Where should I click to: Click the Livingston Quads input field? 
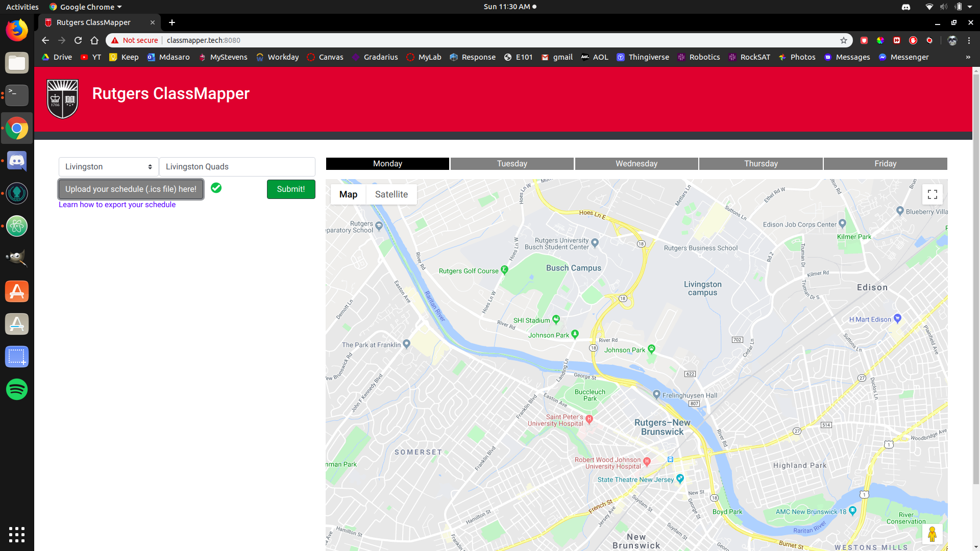click(237, 167)
